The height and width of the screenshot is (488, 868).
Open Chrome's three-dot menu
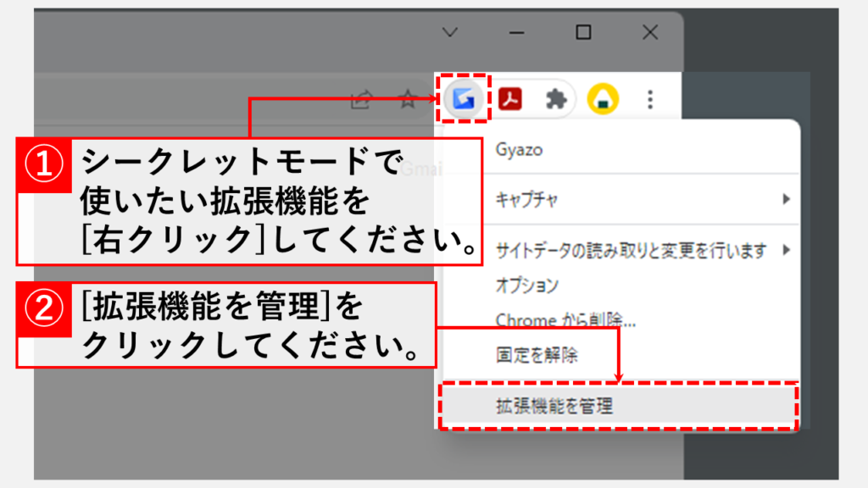click(x=650, y=99)
